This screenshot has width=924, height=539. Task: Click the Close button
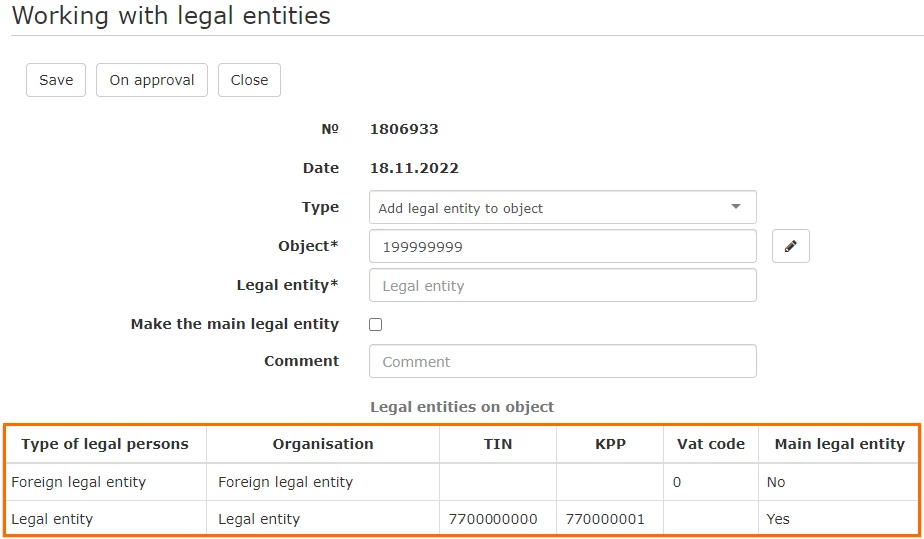point(249,80)
